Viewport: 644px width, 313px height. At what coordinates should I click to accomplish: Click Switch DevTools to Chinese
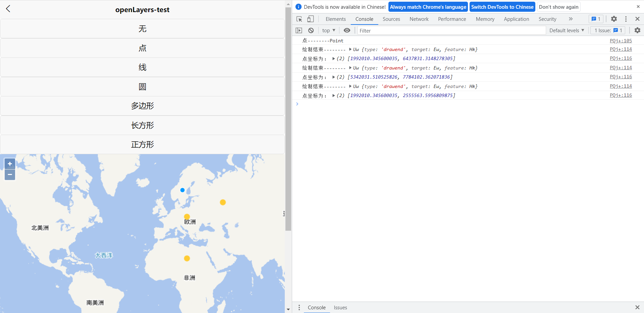(502, 7)
